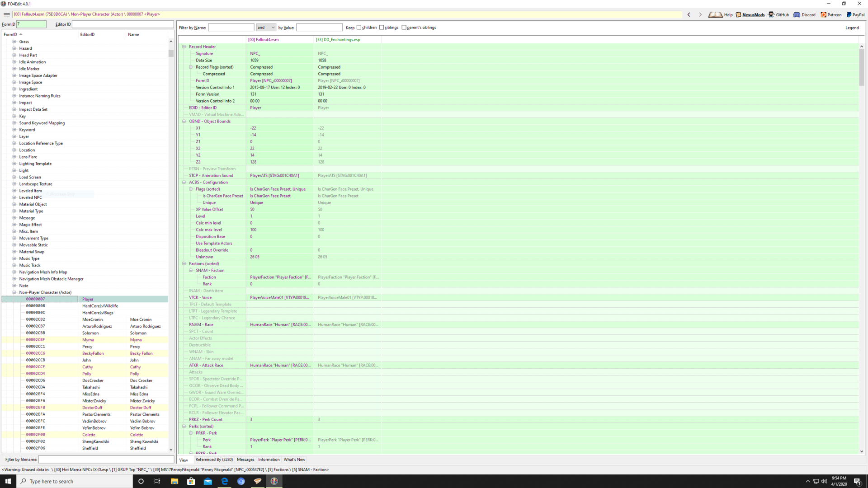Viewport: 868px width, 488px height.
Task: Collapse the Factions (sorted) section
Action: point(184,263)
